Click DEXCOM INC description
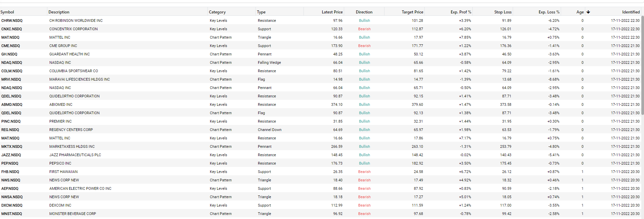Viewport: 644px width, 219px height. tap(60, 205)
